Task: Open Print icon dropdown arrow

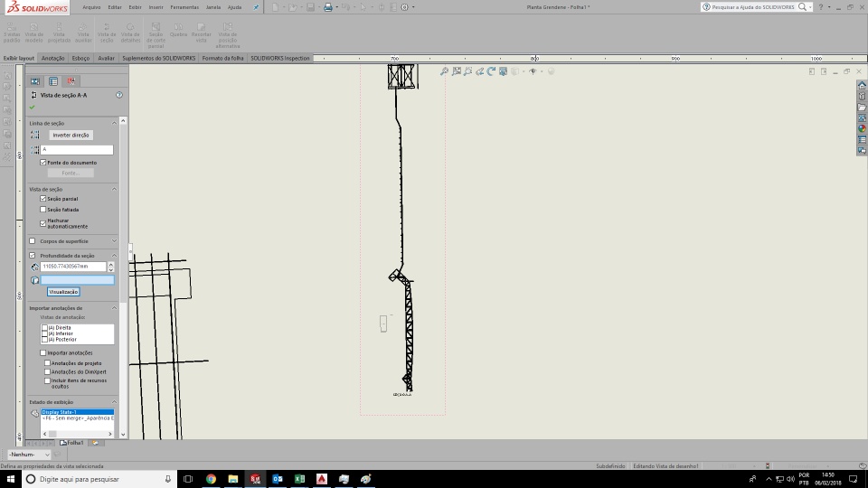Action: pyautogui.click(x=336, y=7)
